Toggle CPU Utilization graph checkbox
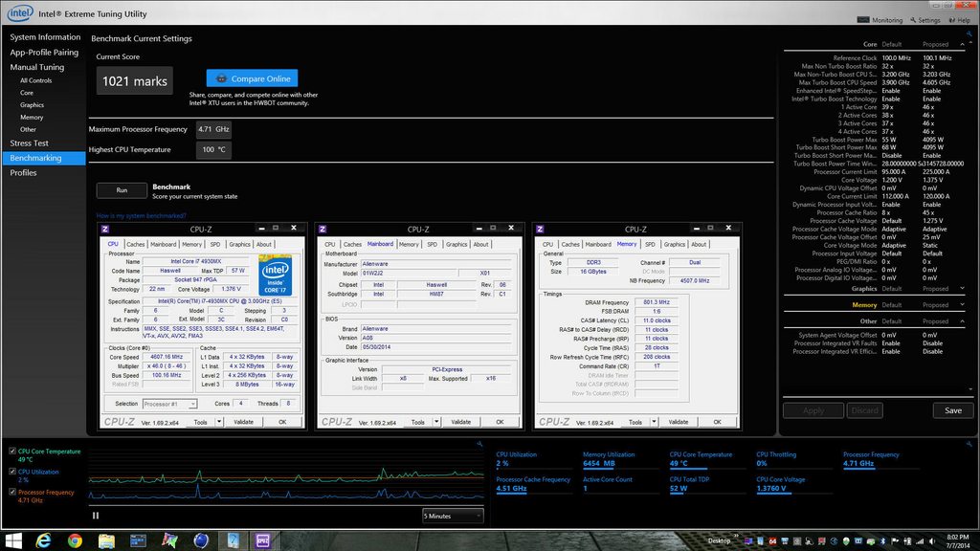The height and width of the screenshot is (551, 980). (x=12, y=471)
